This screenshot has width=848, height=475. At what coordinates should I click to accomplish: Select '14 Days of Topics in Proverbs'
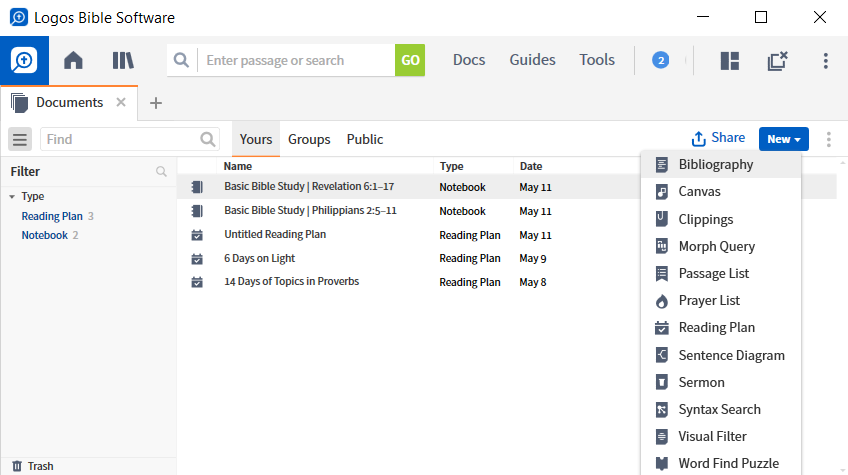[292, 281]
